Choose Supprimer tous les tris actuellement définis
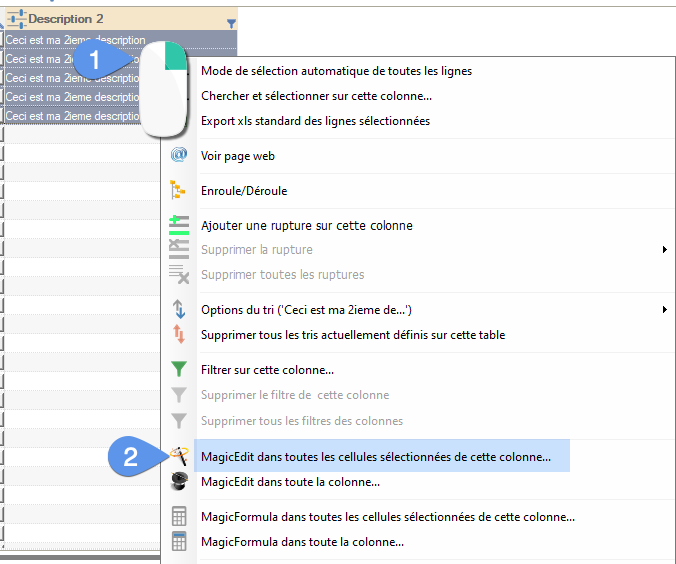676x564 pixels. point(353,335)
